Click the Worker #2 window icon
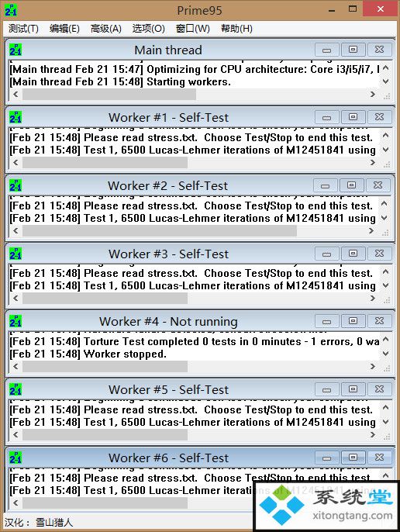 click(x=16, y=185)
